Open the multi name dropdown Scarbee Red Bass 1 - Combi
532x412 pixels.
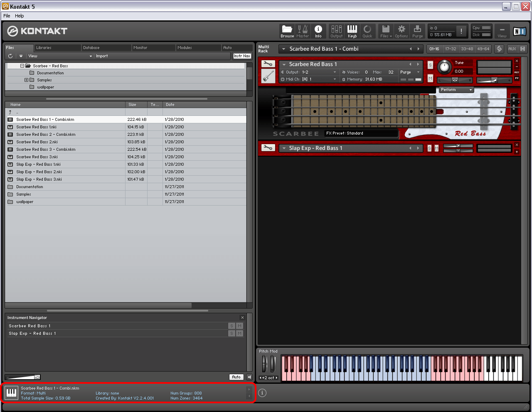click(351, 49)
